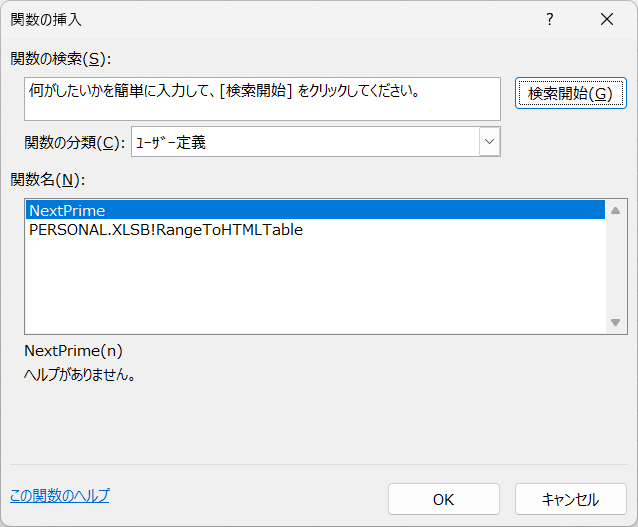
Task: Click the question mark help icon
Action: tap(550, 19)
